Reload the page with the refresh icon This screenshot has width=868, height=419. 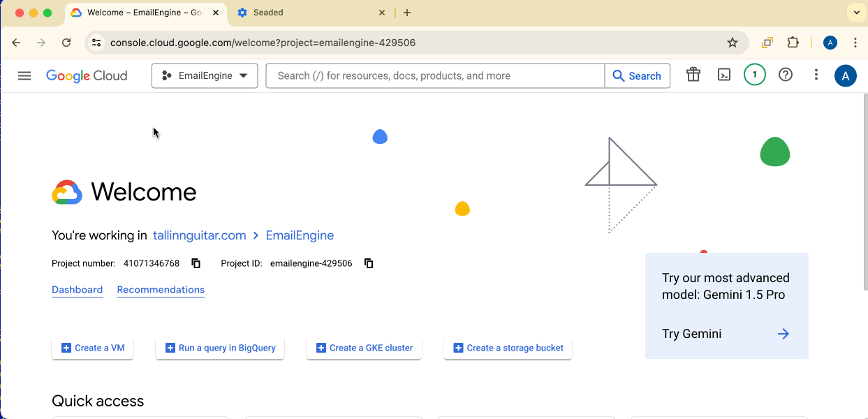(66, 43)
